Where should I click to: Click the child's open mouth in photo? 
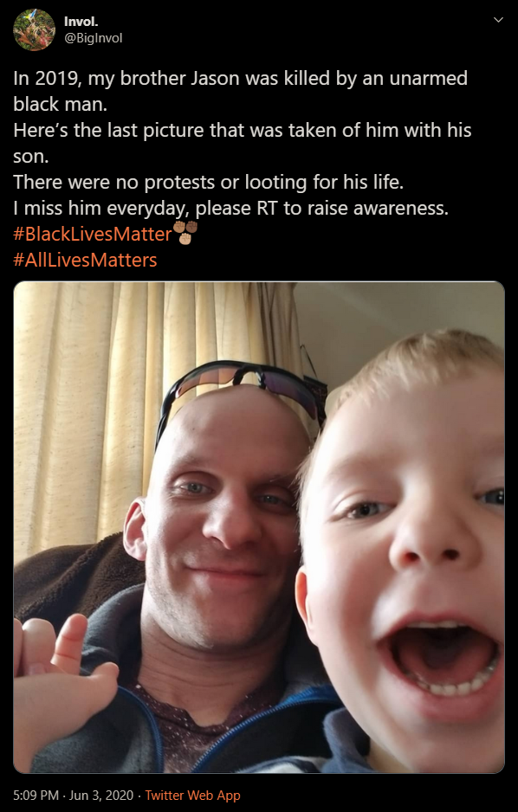point(444,661)
